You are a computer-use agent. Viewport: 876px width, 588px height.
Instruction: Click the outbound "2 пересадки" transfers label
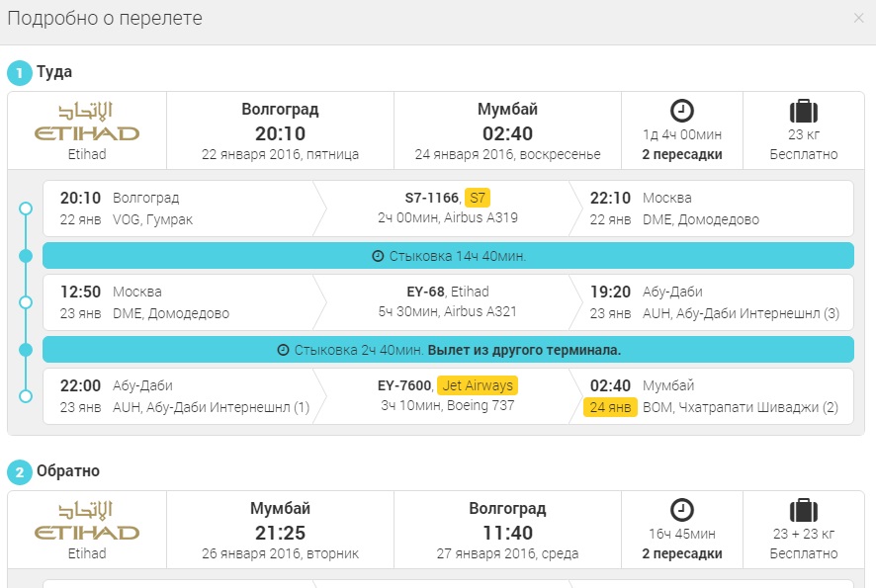(x=682, y=154)
